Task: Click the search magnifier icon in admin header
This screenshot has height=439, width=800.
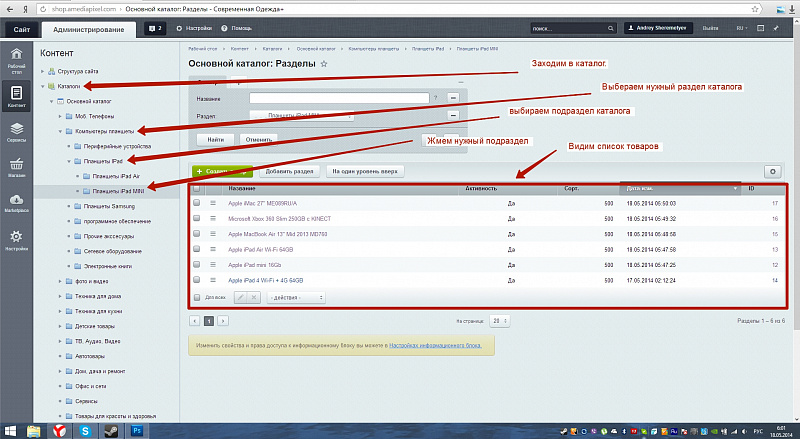Action: [x=610, y=29]
